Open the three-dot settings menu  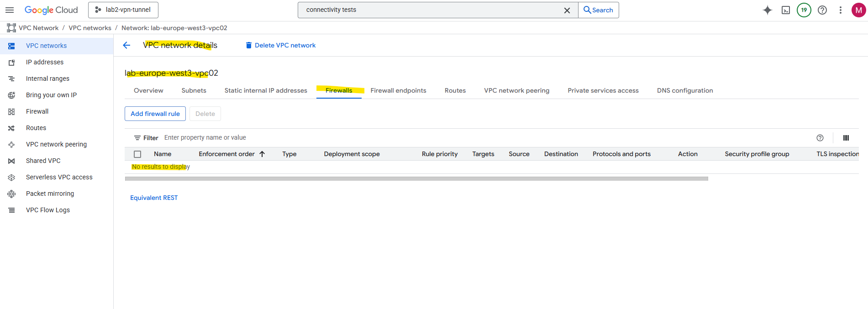point(840,10)
